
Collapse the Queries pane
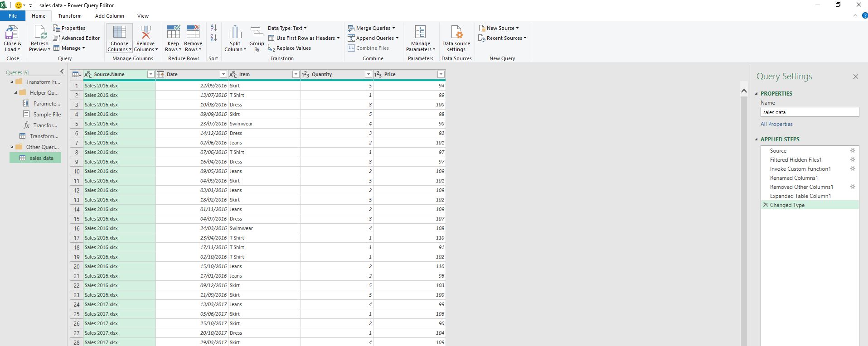coord(62,72)
